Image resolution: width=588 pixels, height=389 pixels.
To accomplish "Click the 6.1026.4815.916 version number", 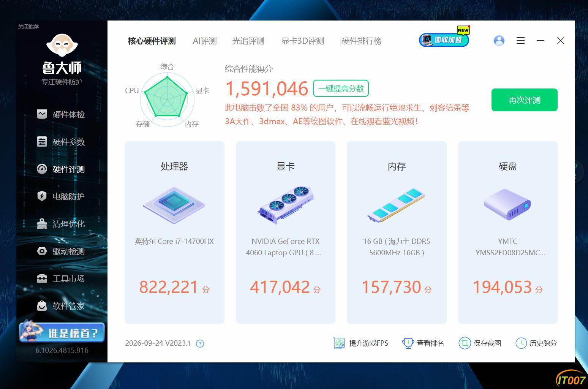I will tap(62, 350).
